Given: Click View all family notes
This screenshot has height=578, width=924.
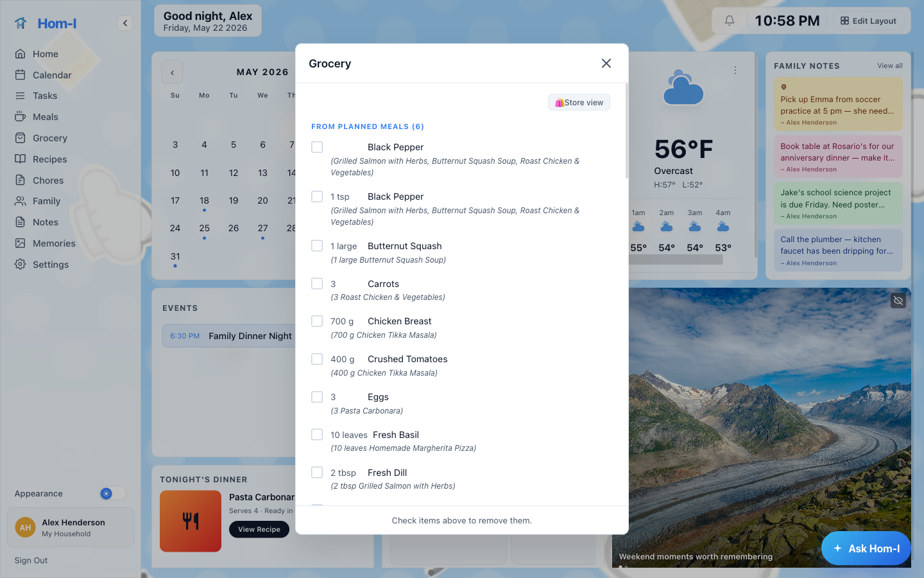Looking at the screenshot, I should coord(890,66).
